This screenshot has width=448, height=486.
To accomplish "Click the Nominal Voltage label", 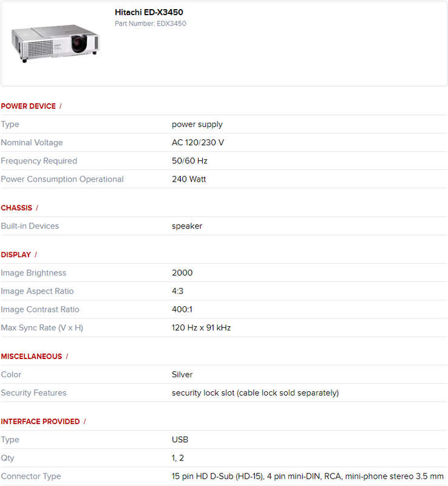I will [32, 143].
